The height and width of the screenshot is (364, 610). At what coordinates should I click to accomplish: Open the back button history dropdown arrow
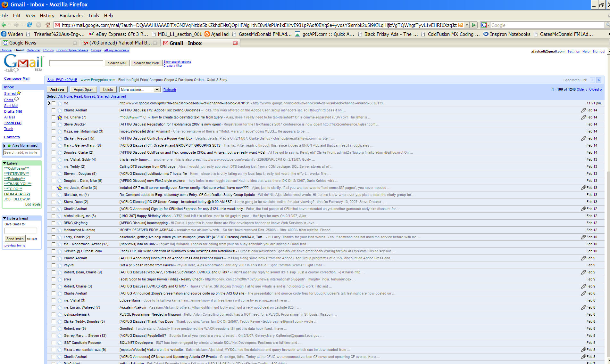(10, 25)
